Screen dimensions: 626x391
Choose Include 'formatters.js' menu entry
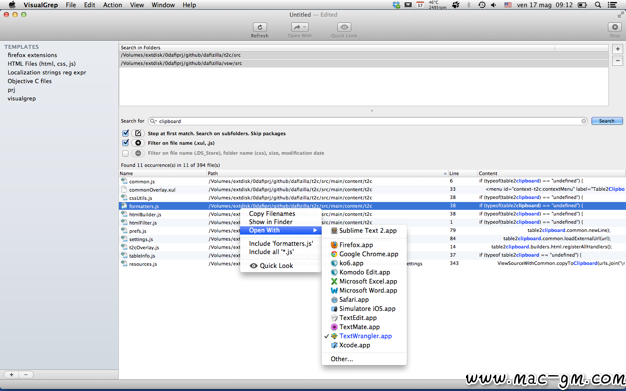(281, 243)
